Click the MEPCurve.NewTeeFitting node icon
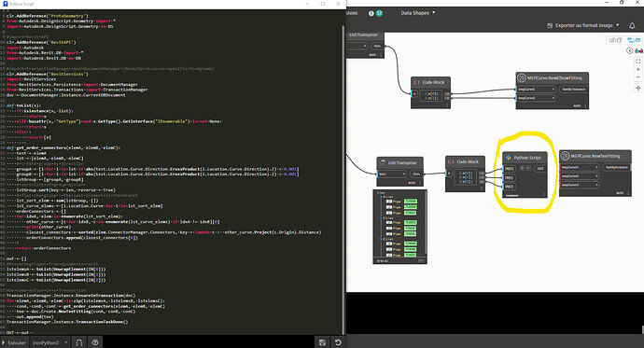Image resolution: width=644 pixels, height=348 pixels. point(566,156)
